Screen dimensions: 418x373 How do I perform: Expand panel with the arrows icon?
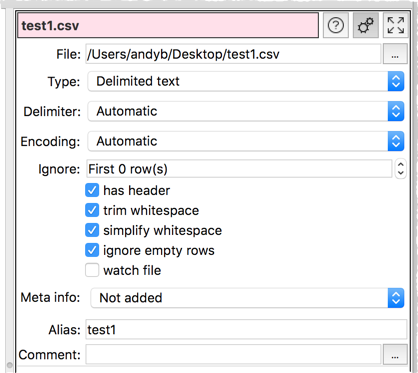pos(396,25)
